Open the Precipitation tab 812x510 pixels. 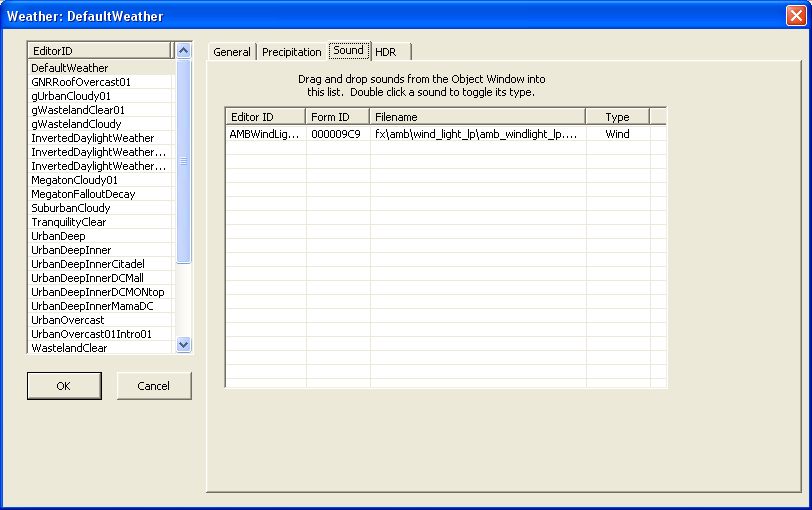pyautogui.click(x=292, y=52)
